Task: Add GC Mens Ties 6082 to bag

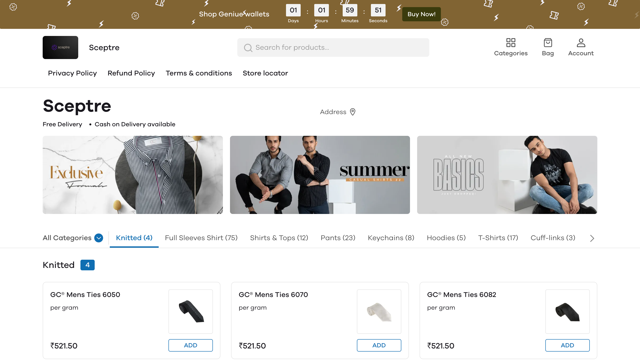Action: click(567, 345)
